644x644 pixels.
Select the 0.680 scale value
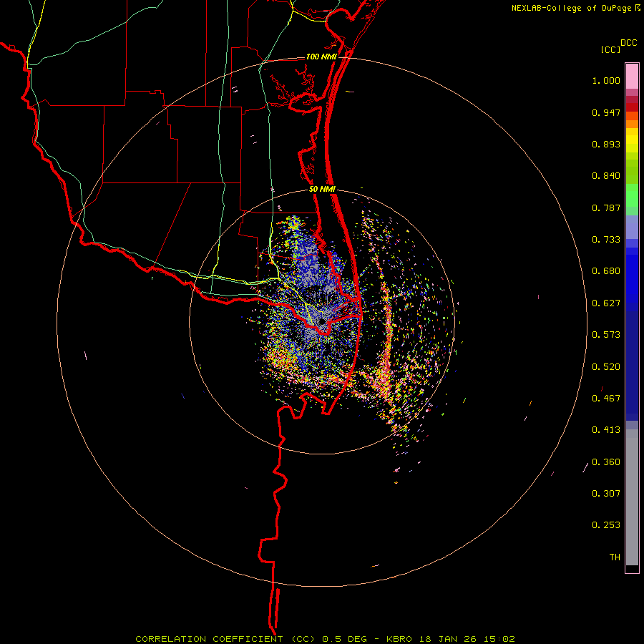click(x=606, y=271)
